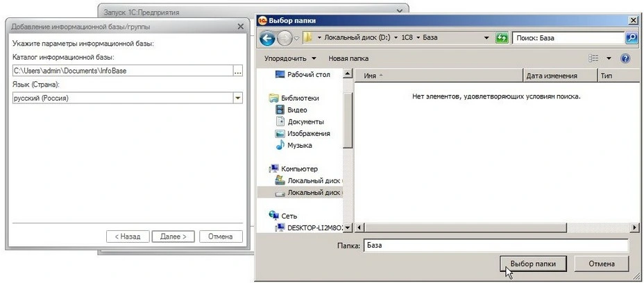This screenshot has width=644, height=283.
Task: Click the Папка name input field
Action: 495,246
